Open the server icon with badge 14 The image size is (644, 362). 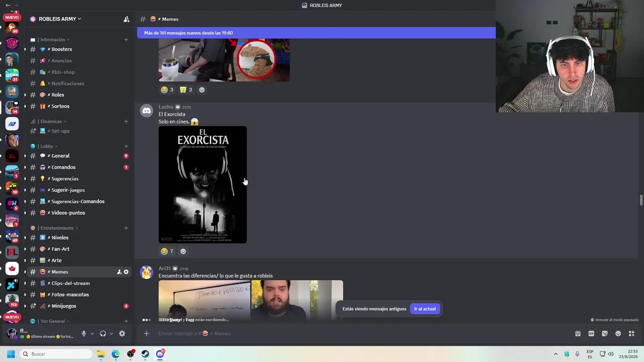[x=12, y=108]
